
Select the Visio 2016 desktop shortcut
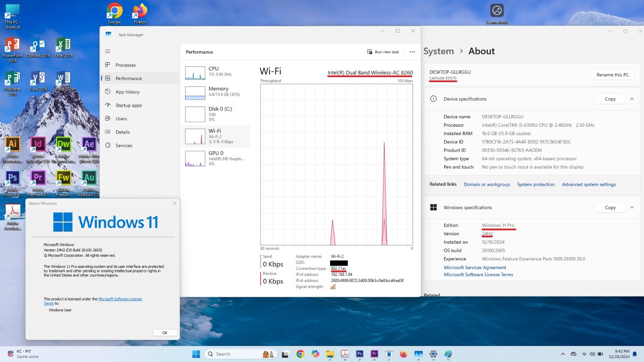[38, 82]
